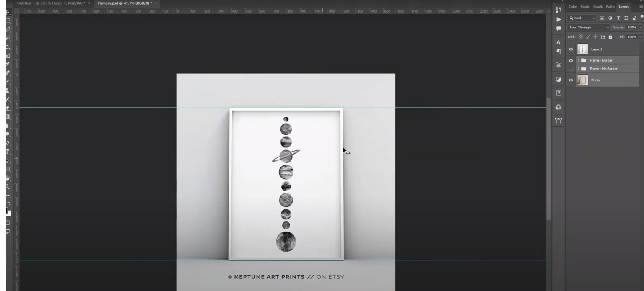Image resolution: width=644 pixels, height=291 pixels.
Task: Open the Comments panel
Action: click(x=558, y=28)
